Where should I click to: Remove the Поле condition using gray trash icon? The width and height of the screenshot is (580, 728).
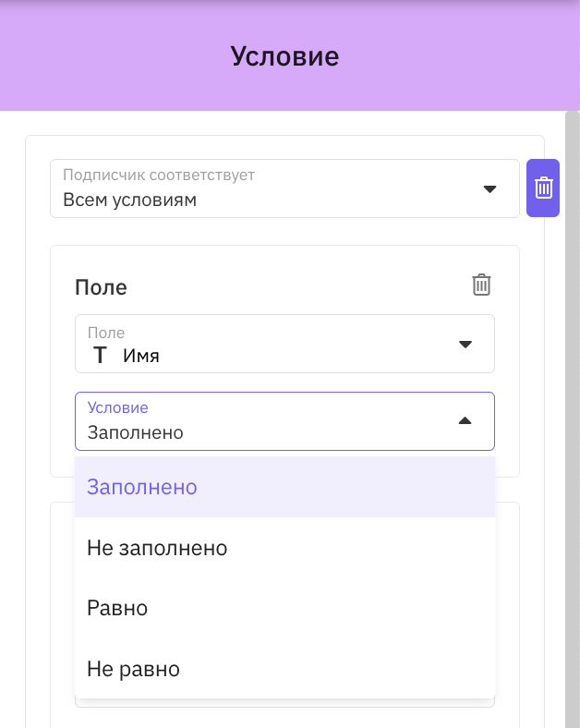click(481, 285)
